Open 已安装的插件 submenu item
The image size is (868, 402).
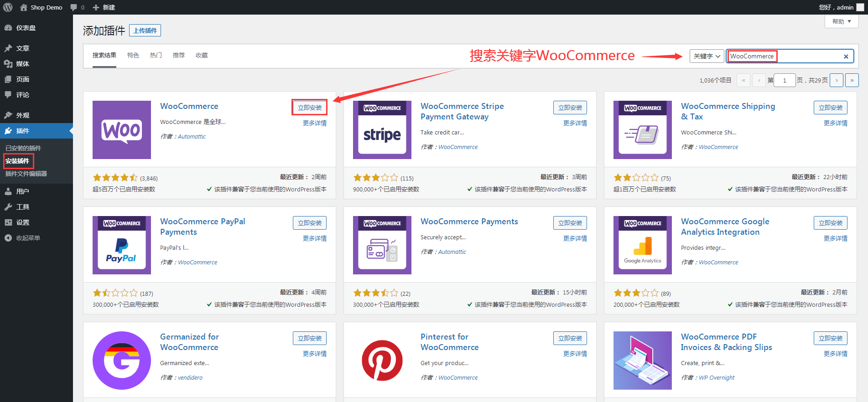[x=23, y=148]
